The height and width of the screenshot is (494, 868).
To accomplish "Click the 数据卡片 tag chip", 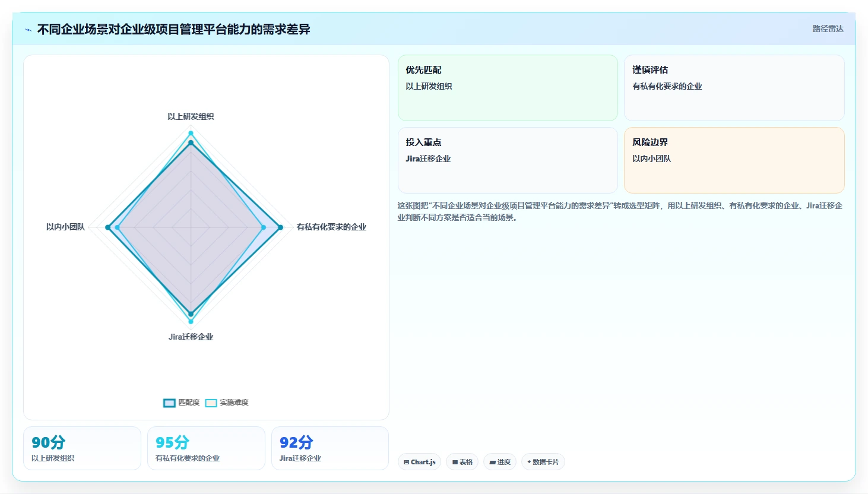I will click(x=543, y=462).
